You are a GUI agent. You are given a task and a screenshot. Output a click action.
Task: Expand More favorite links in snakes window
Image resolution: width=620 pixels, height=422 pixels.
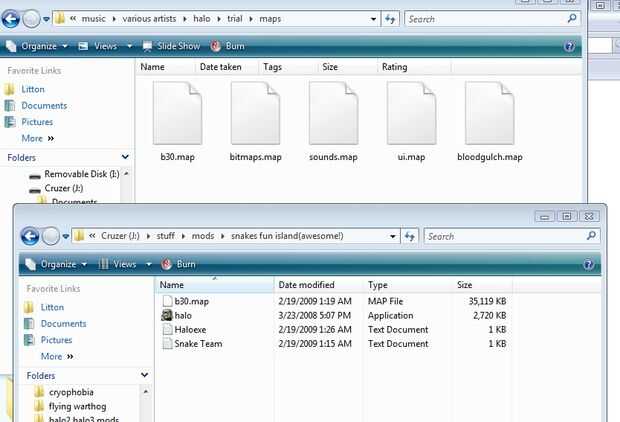(57, 356)
